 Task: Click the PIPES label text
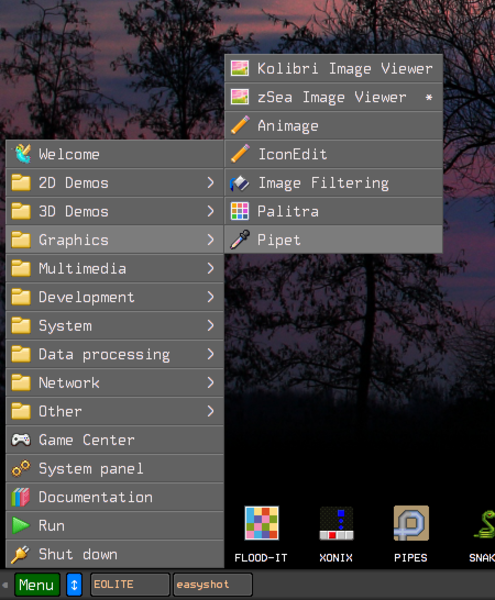(410, 558)
